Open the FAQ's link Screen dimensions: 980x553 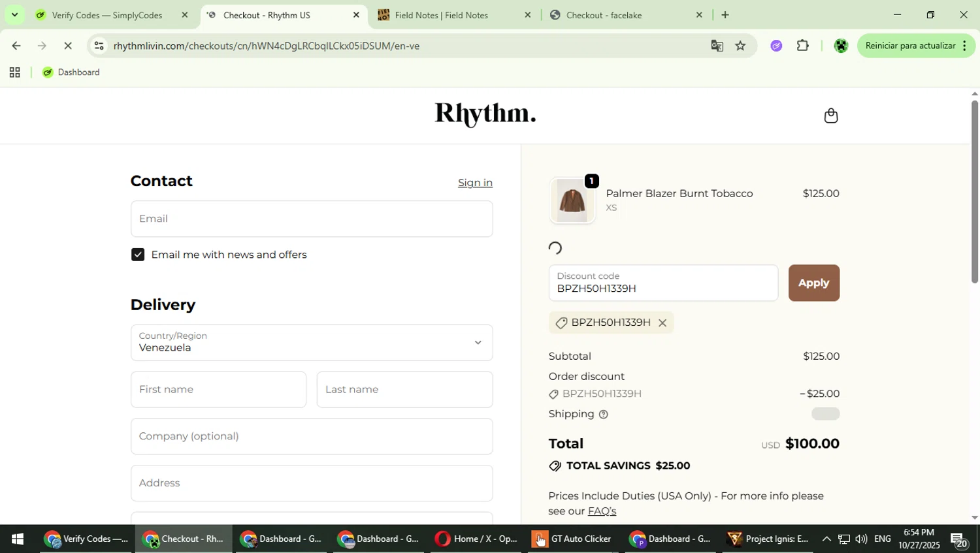[602, 511]
